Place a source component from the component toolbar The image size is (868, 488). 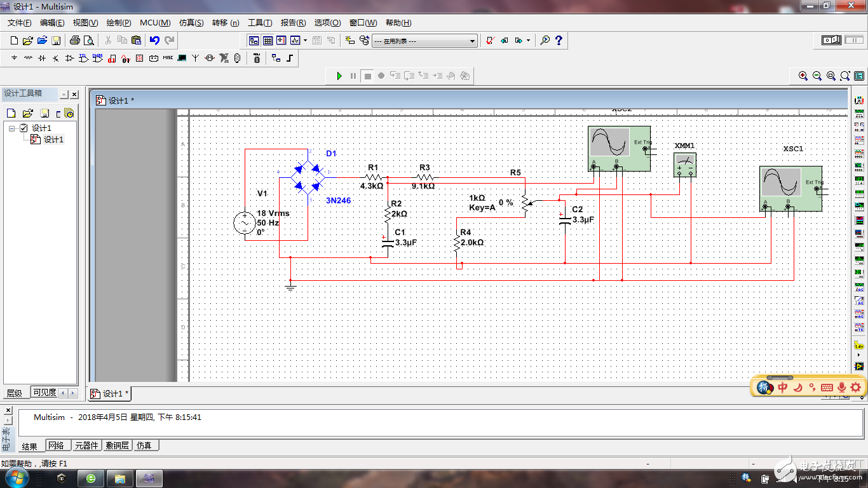[x=15, y=58]
